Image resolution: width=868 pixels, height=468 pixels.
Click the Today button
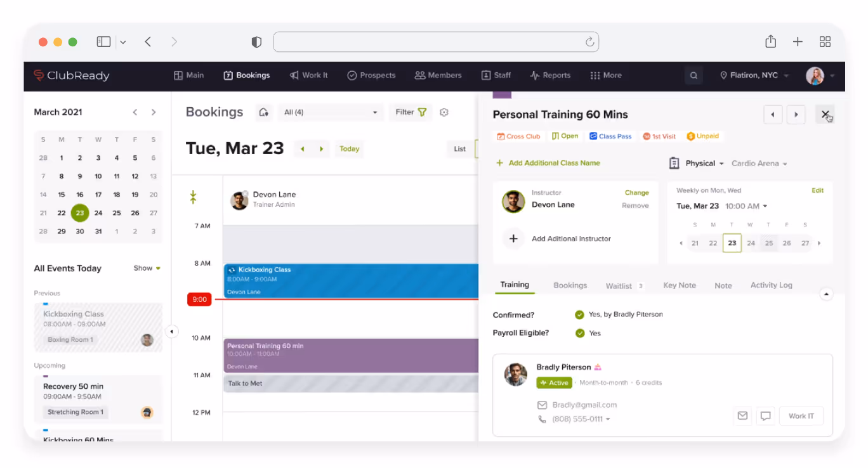coord(349,149)
